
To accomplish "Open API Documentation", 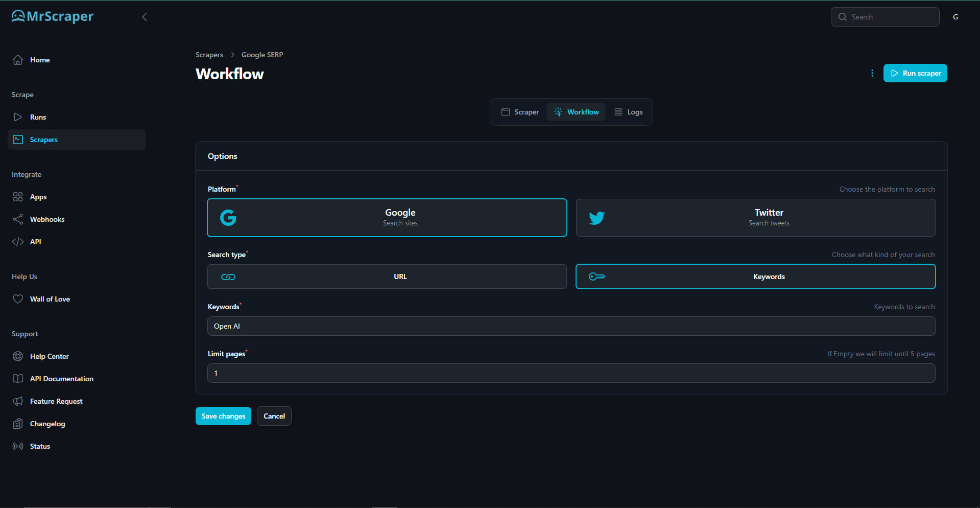I will 77,379.
